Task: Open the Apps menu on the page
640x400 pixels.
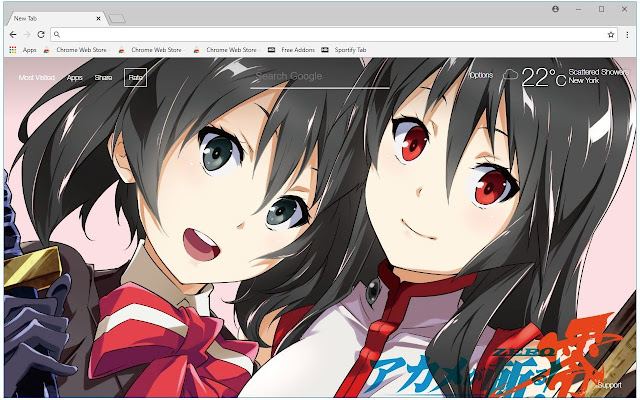Action: click(75, 78)
